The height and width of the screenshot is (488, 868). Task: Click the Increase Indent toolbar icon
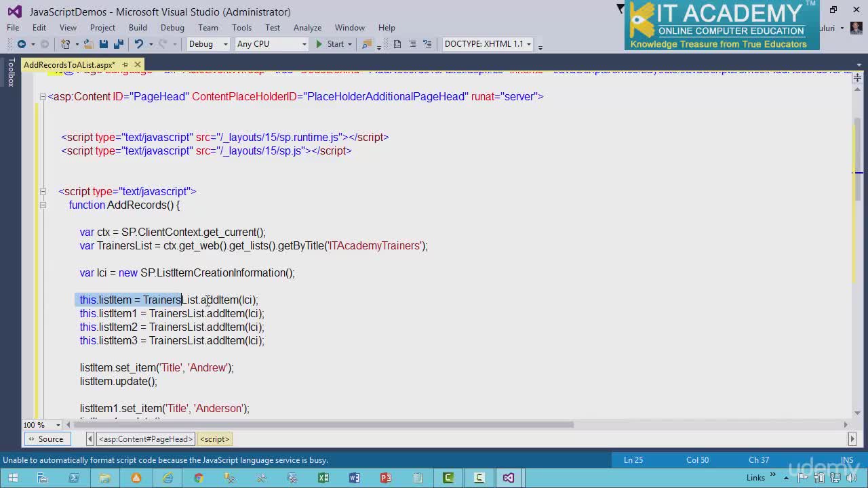click(x=427, y=44)
